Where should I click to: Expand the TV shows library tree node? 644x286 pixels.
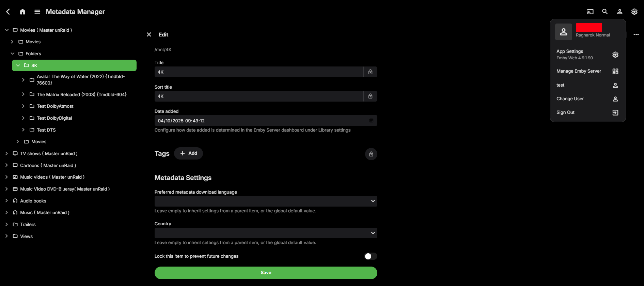6,154
